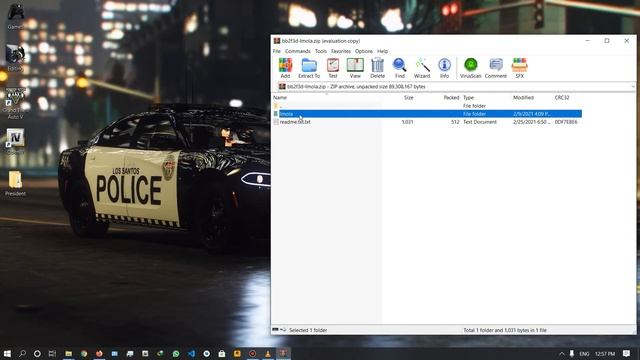Open Cortana circle on taskbar
Screen dimensions: 640x360
37,353
